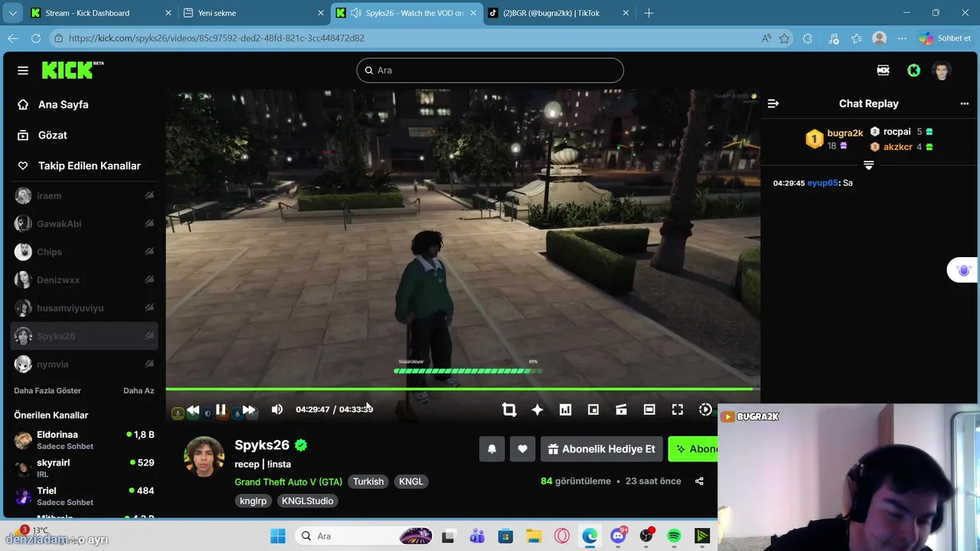Open a new browser tab
Viewport: 980px width, 551px height.
[648, 13]
